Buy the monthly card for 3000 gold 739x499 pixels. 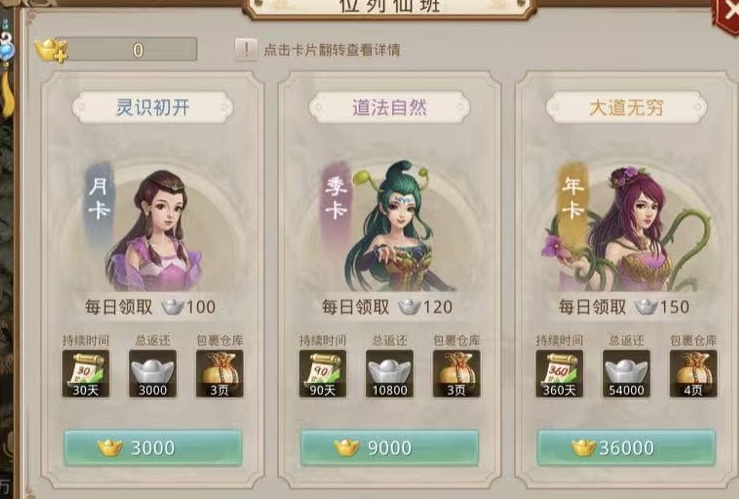(153, 448)
